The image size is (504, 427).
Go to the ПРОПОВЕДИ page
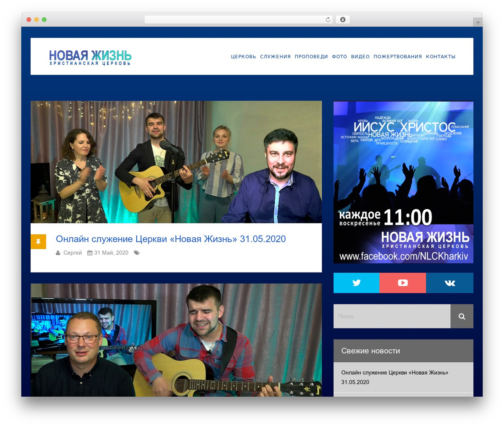click(x=311, y=57)
